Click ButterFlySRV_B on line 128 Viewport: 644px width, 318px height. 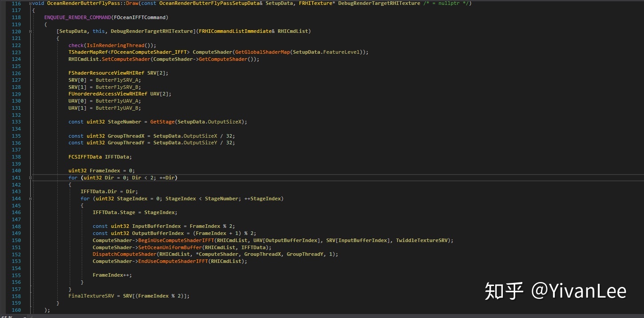tap(117, 87)
